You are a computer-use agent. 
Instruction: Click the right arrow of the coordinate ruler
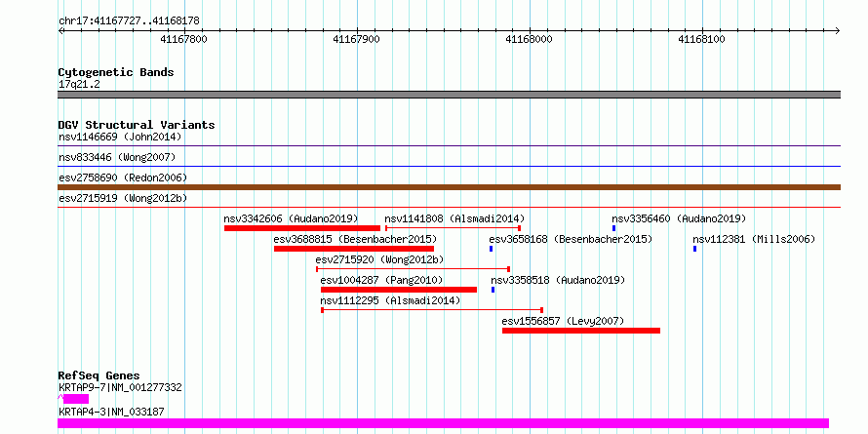click(x=837, y=30)
